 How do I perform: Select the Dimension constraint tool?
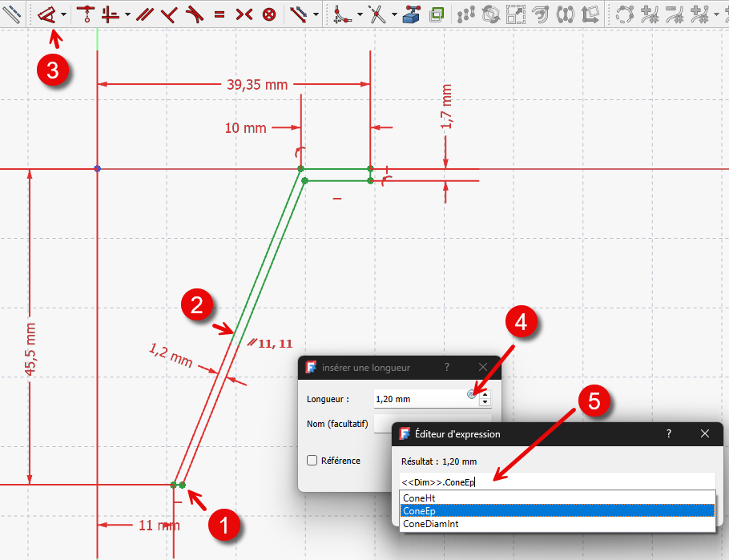[x=47, y=14]
